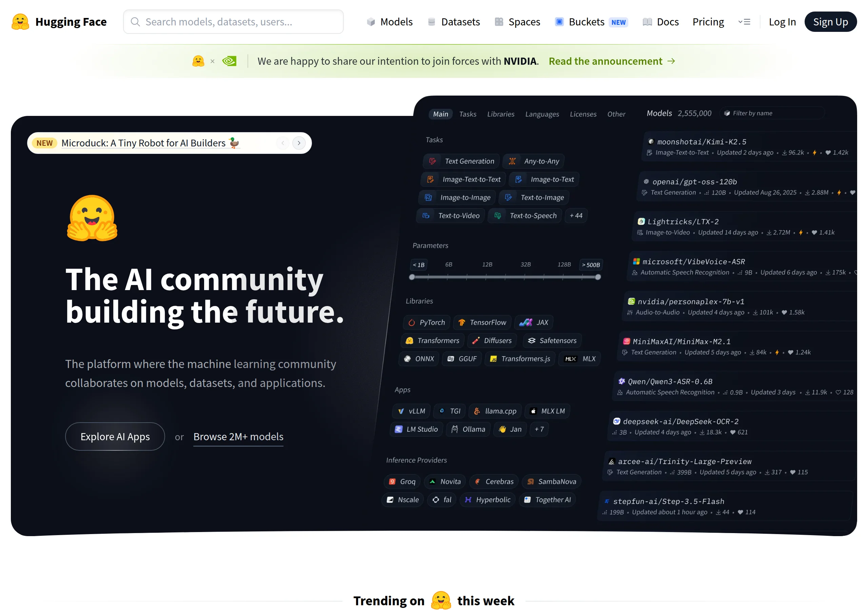
Task: Toggle the MLX library filter
Action: pyautogui.click(x=579, y=359)
